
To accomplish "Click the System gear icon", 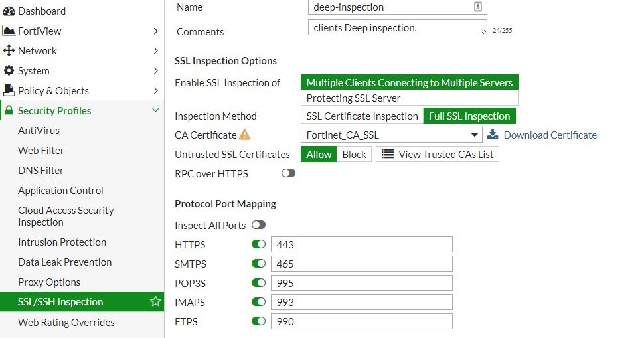I will [x=9, y=71].
